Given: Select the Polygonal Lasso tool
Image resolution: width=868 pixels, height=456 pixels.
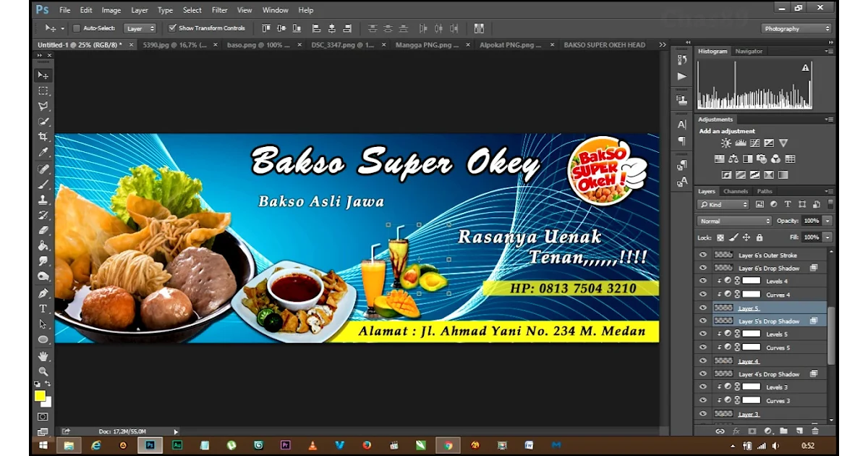Looking at the screenshot, I should click(43, 106).
